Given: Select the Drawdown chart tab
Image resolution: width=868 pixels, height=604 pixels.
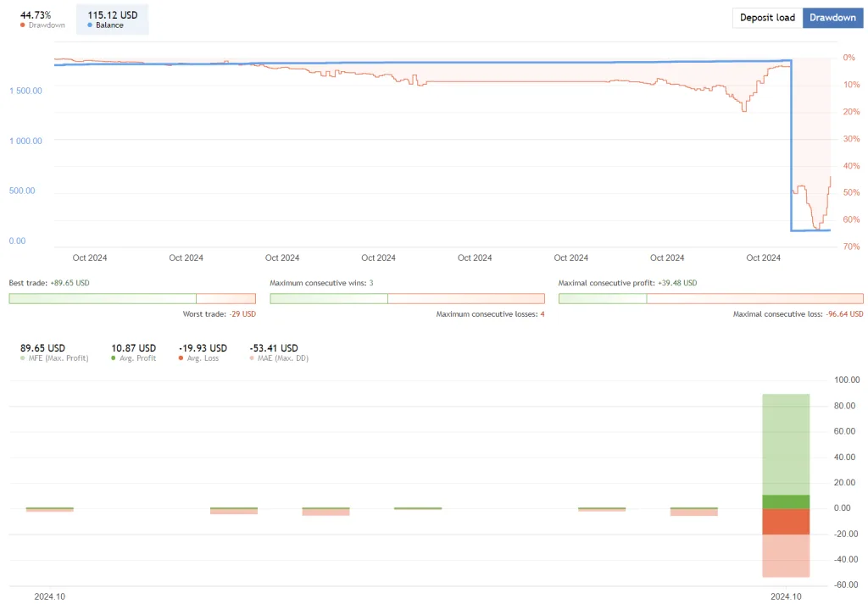Looking at the screenshot, I should (x=832, y=18).
